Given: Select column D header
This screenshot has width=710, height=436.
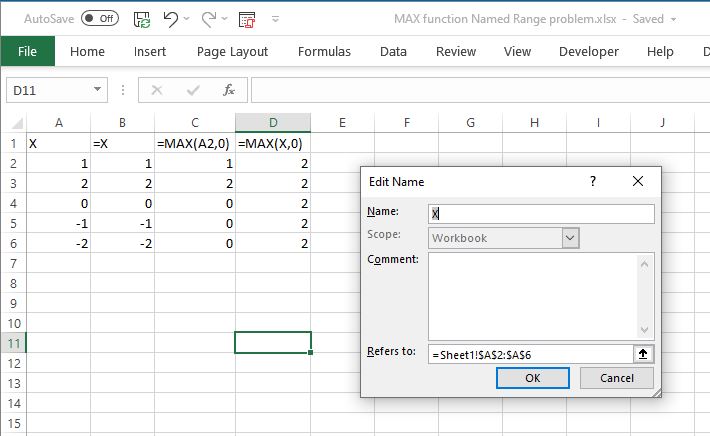Looking at the screenshot, I should tap(273, 123).
